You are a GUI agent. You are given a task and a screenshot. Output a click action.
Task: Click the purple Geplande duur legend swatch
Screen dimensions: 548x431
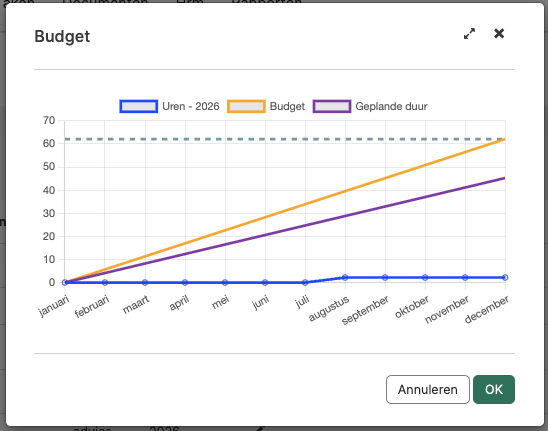click(332, 106)
